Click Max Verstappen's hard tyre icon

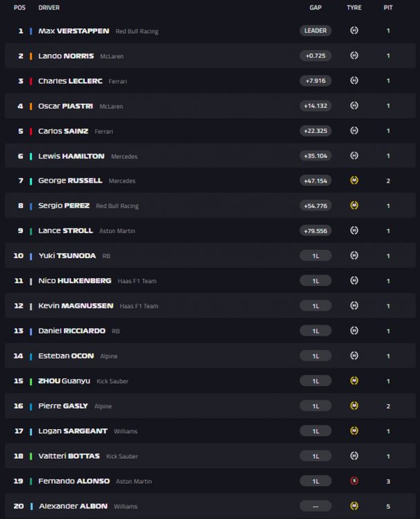coord(354,30)
